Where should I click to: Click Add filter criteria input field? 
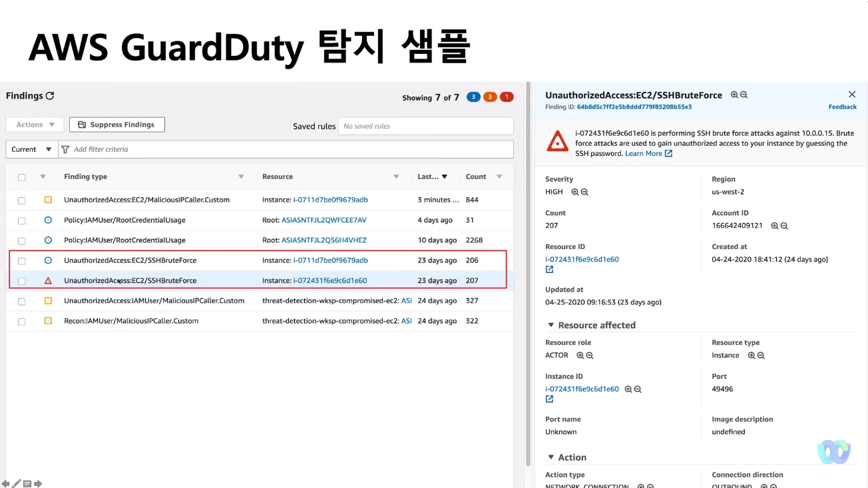pos(286,149)
